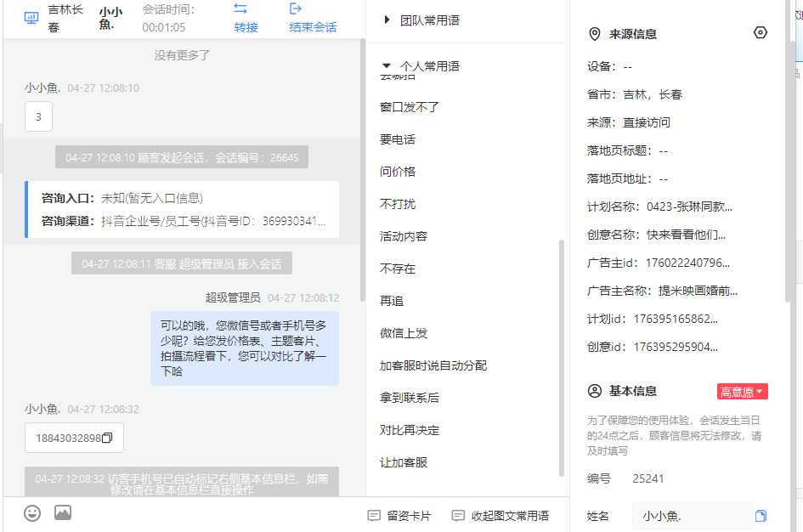
Task: Select the 不打扰 quick phrase
Action: coord(398,204)
